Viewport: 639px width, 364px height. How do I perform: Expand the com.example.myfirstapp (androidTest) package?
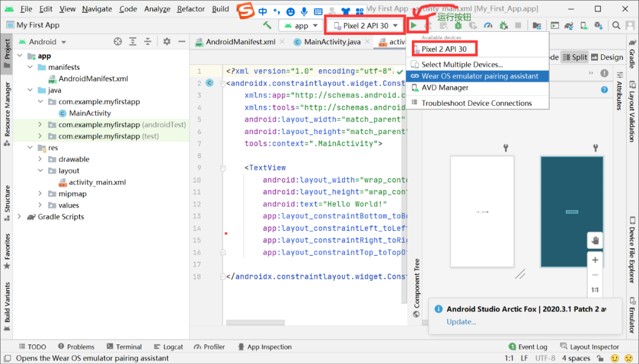point(40,125)
